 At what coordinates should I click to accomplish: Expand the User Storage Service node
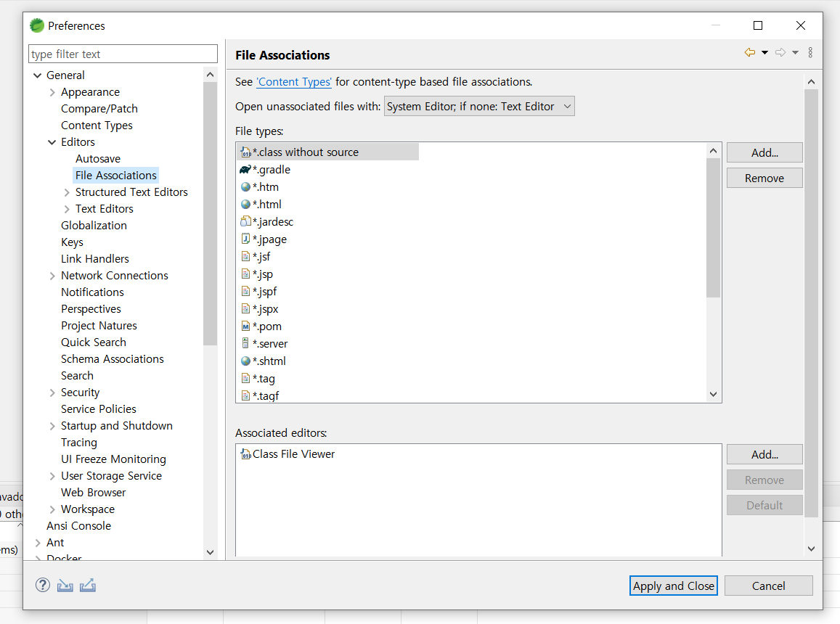pos(52,476)
